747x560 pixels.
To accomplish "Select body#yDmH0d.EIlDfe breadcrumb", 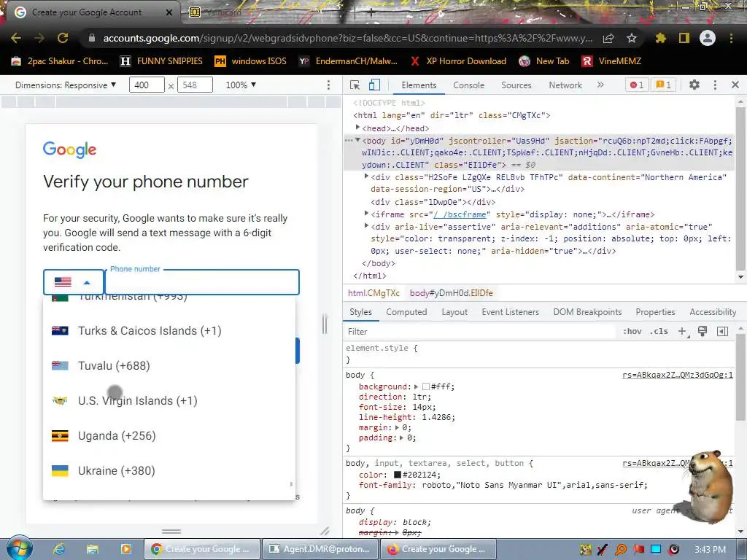I will pyautogui.click(x=451, y=293).
